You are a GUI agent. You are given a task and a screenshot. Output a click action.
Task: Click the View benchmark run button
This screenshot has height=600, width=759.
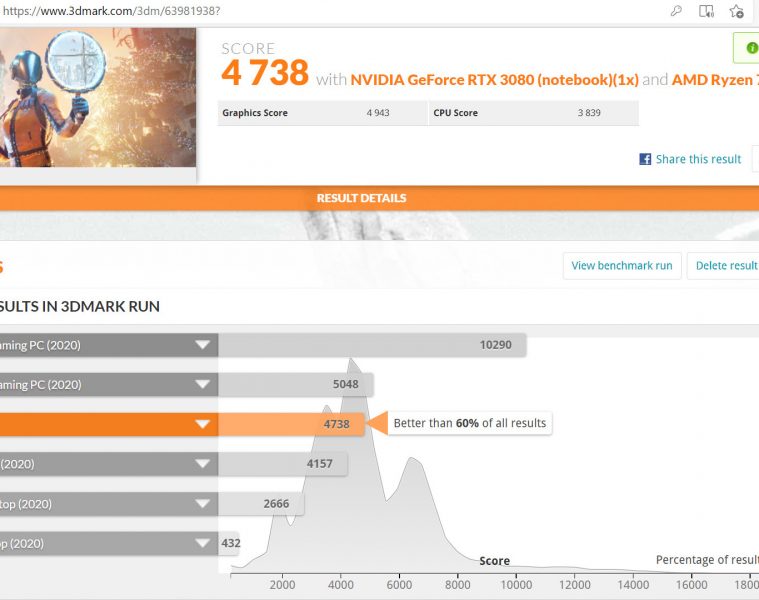(622, 266)
